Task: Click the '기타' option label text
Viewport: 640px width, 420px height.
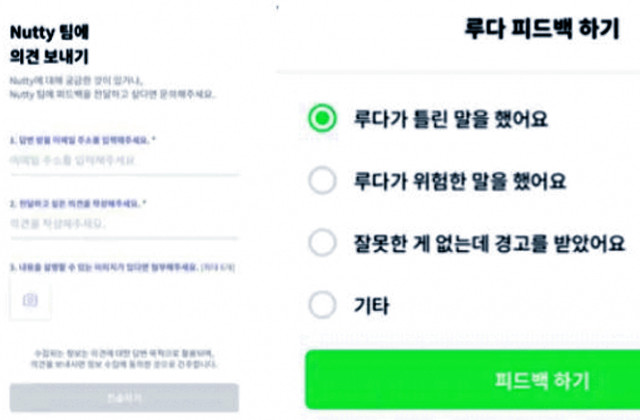Action: point(371,305)
